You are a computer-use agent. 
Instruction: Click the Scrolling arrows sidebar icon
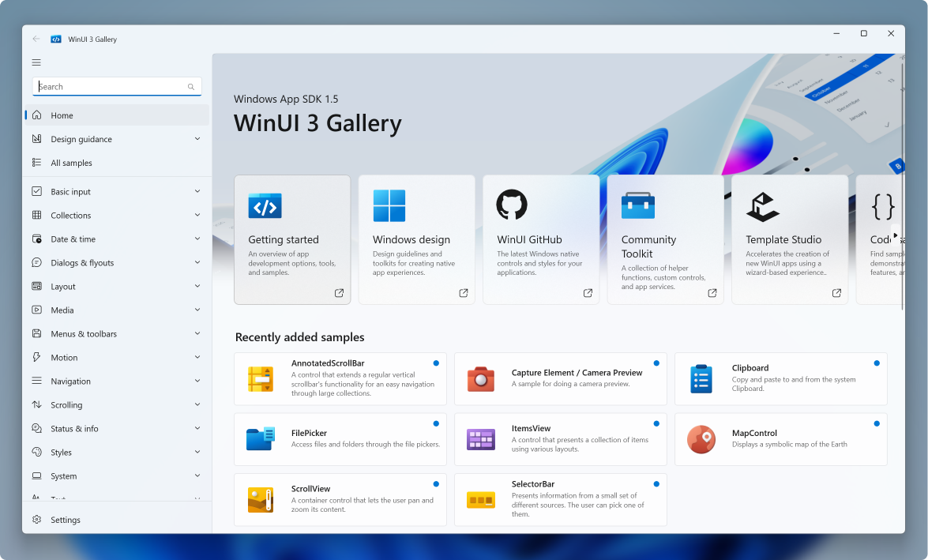[x=36, y=404]
